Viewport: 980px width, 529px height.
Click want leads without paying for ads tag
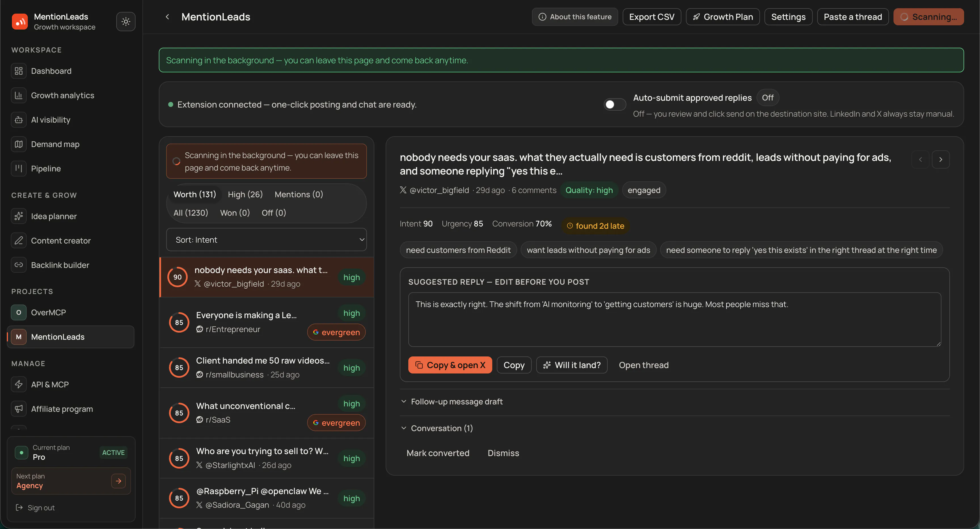[588, 250]
